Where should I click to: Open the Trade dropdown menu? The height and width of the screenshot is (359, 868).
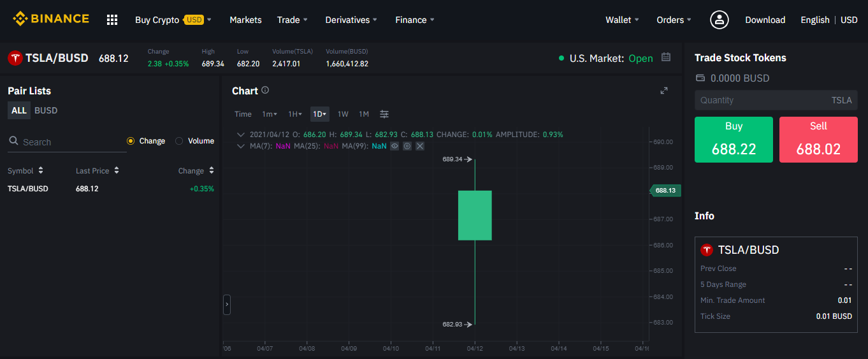pyautogui.click(x=293, y=20)
